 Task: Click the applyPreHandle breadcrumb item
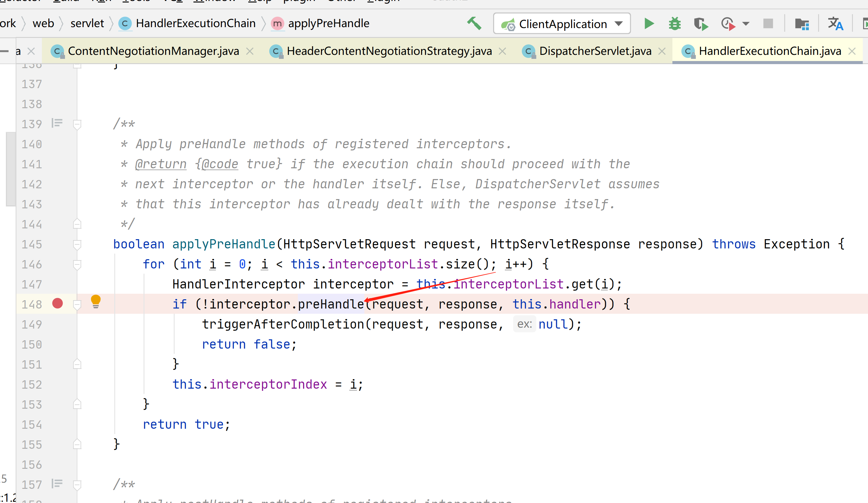tap(328, 23)
